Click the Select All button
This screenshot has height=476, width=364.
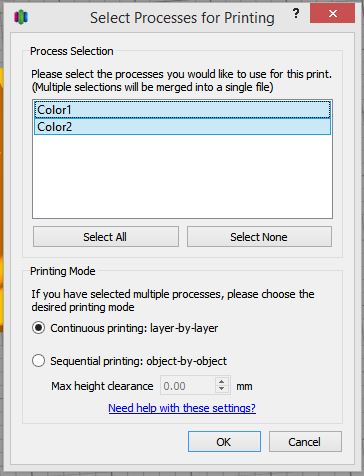coord(106,237)
